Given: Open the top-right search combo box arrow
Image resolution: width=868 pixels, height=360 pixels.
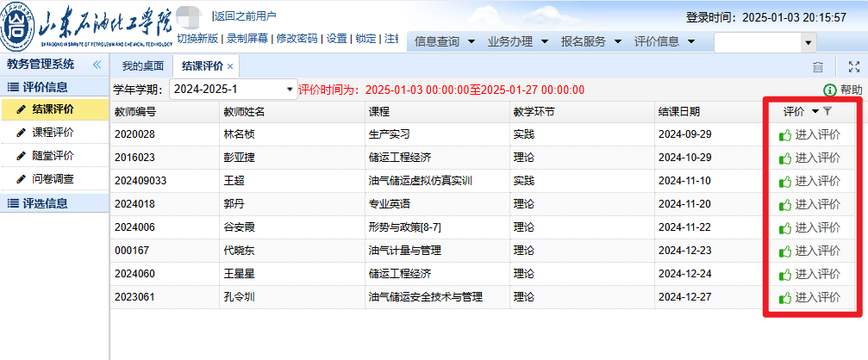Looking at the screenshot, I should (808, 42).
